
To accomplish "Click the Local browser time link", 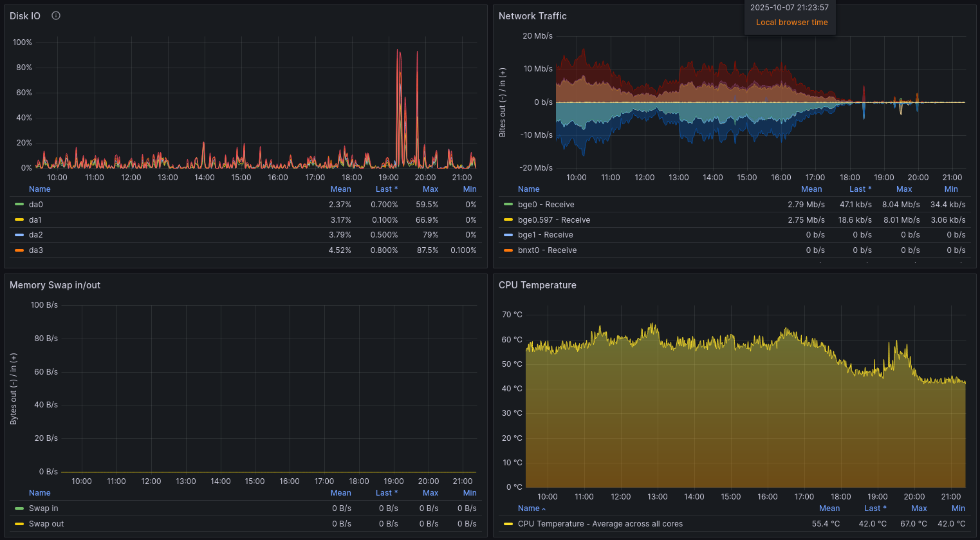I will (x=791, y=22).
